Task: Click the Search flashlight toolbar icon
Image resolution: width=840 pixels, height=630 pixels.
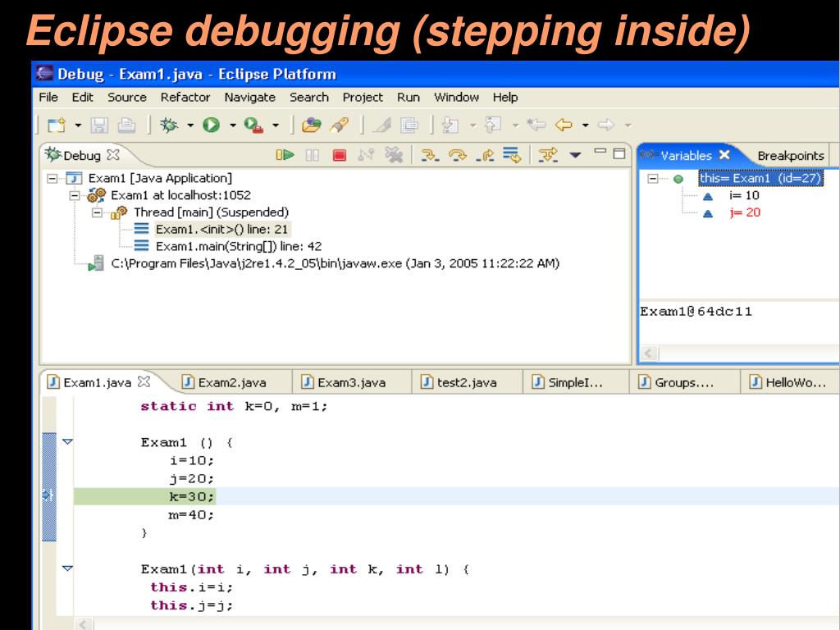Action: tap(340, 126)
